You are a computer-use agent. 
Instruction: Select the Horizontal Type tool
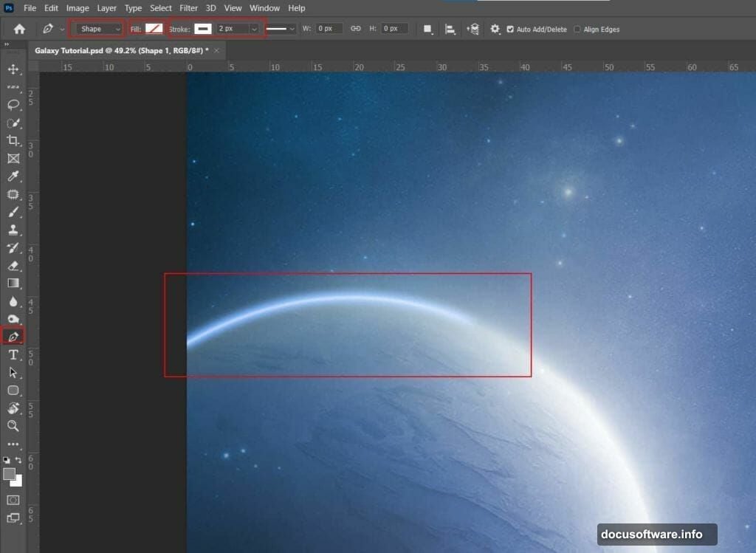pos(12,354)
